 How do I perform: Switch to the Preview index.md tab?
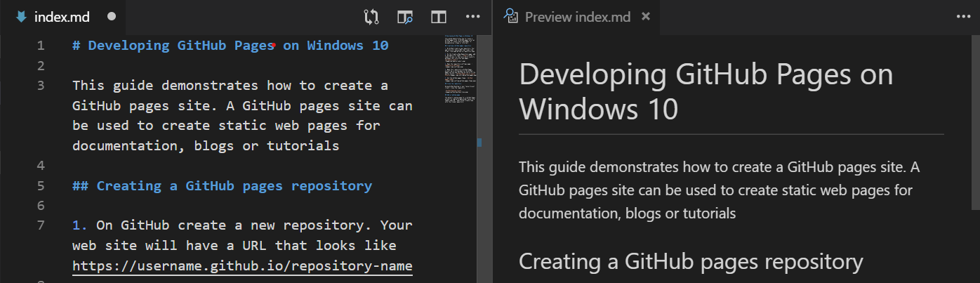coord(577,17)
